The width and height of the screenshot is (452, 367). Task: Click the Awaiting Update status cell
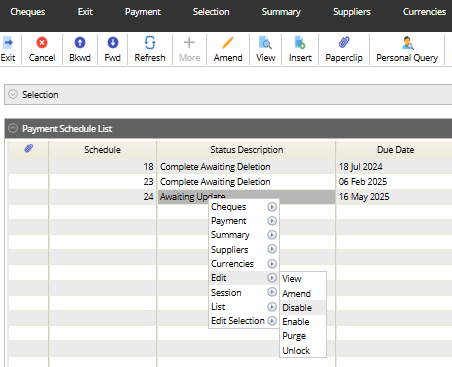tap(246, 197)
